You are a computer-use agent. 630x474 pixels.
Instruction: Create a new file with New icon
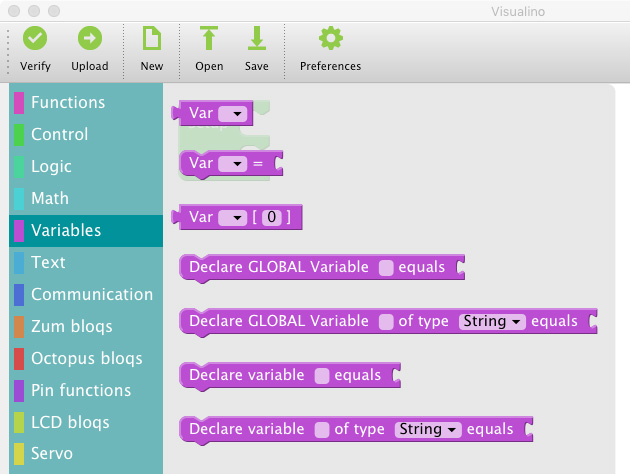tap(151, 39)
